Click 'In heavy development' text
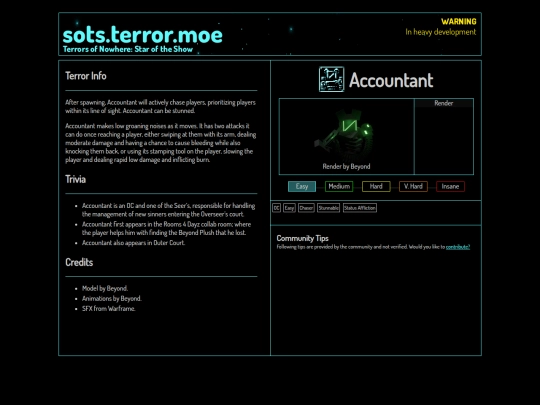Screen dimensions: 540x405 (441, 32)
